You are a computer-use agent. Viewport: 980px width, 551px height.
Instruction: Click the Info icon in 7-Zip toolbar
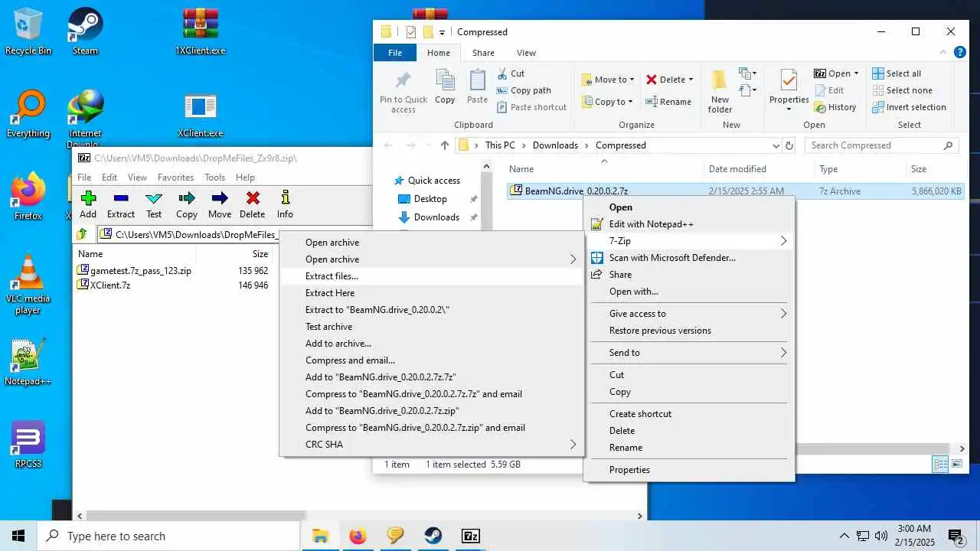(x=285, y=199)
